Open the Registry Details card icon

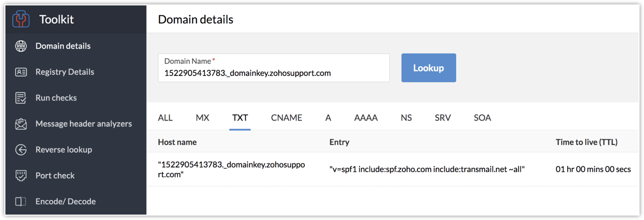point(21,72)
